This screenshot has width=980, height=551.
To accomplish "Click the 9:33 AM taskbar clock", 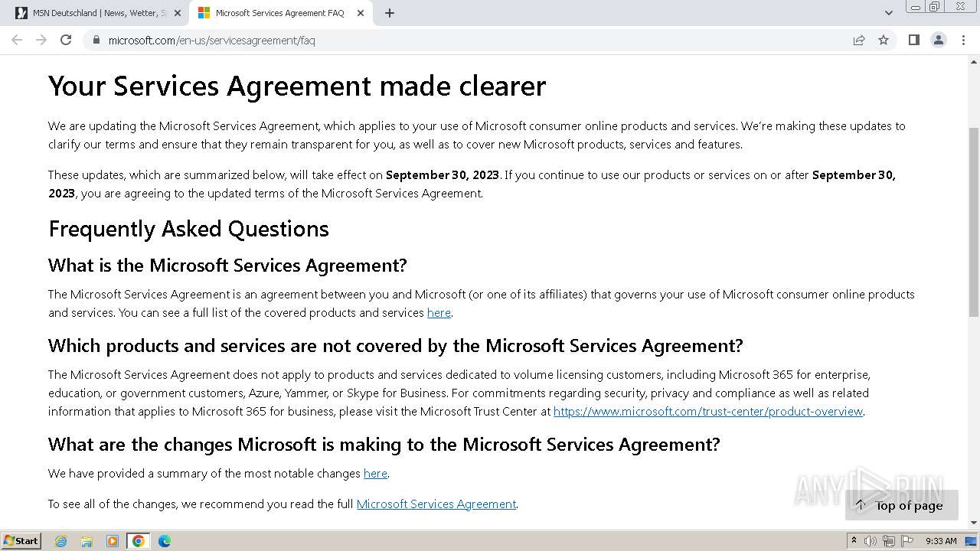I will click(x=941, y=541).
